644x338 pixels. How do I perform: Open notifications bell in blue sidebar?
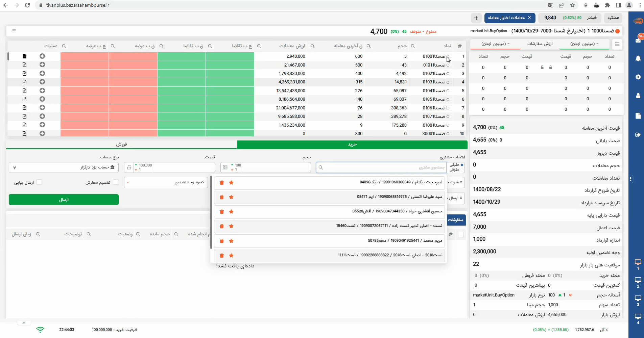[638, 58]
